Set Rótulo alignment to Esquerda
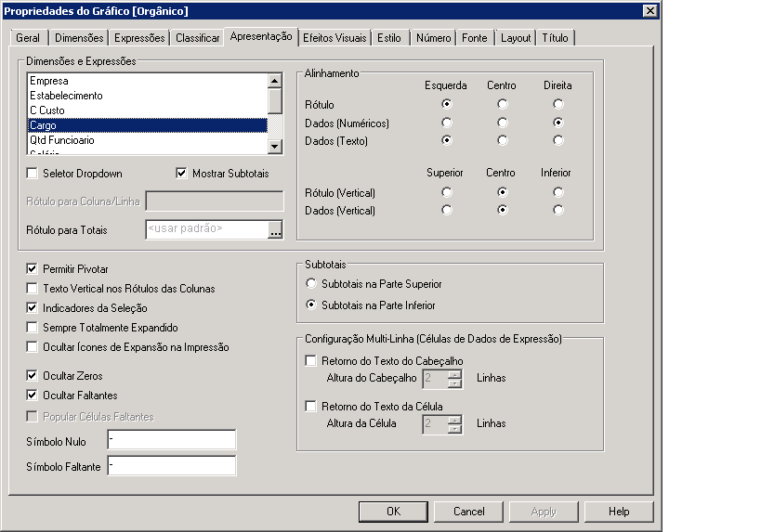The width and height of the screenshot is (761, 532). point(447,104)
